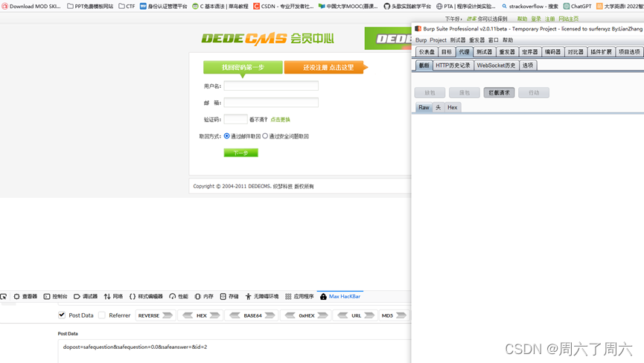Click the HEX encode right arrow
The width and height of the screenshot is (644, 363).
tap(215, 315)
